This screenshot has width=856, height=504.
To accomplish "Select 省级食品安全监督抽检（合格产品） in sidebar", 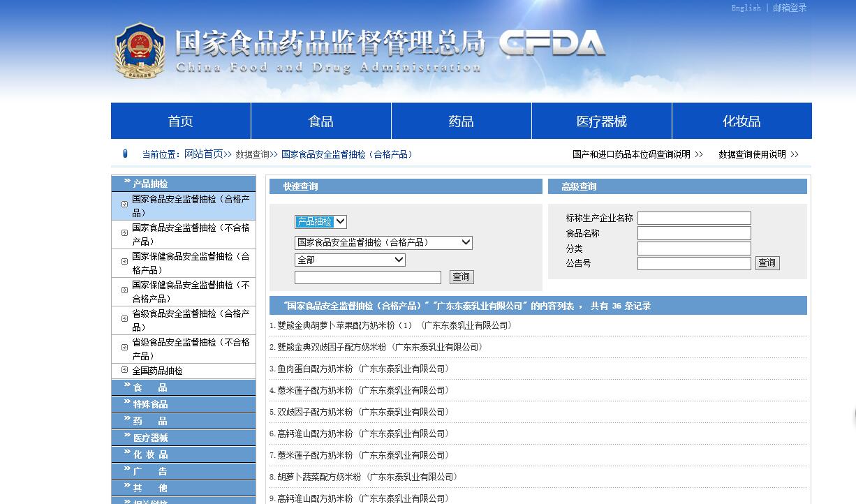I will 184,320.
